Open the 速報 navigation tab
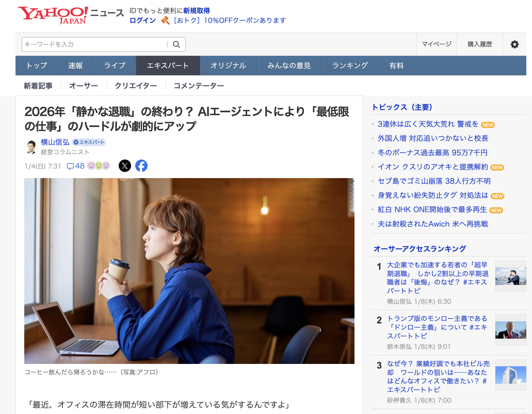Viewport: 532px width, 414px height. click(75, 66)
